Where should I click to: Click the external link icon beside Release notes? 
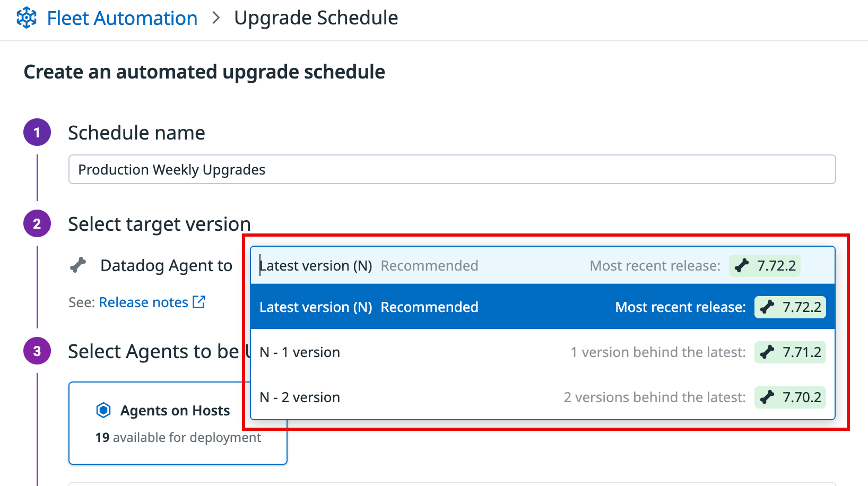pyautogui.click(x=199, y=302)
